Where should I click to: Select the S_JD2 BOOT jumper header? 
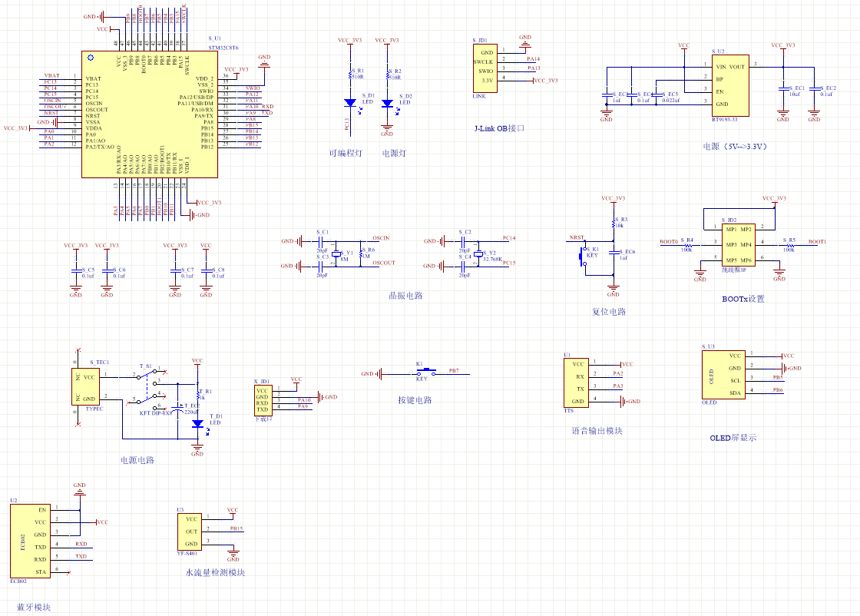737,245
